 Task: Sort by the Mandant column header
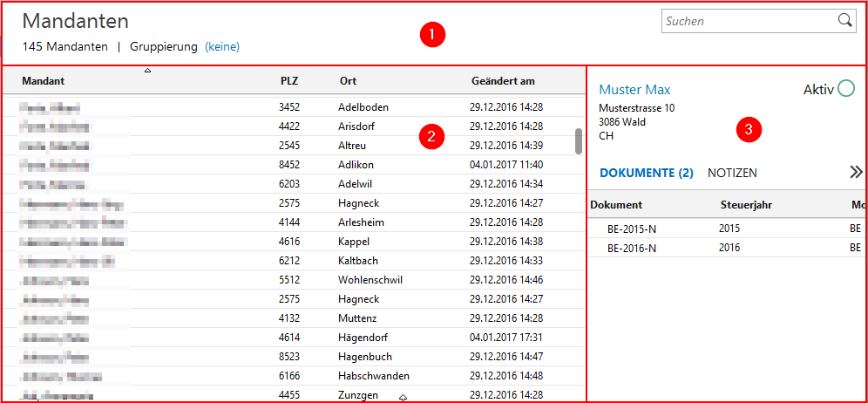point(44,81)
